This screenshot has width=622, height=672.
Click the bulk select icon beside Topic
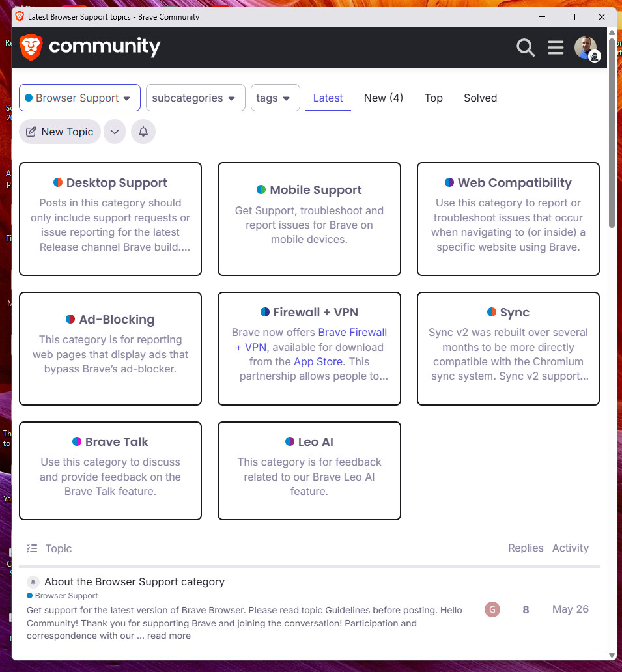pos(32,548)
